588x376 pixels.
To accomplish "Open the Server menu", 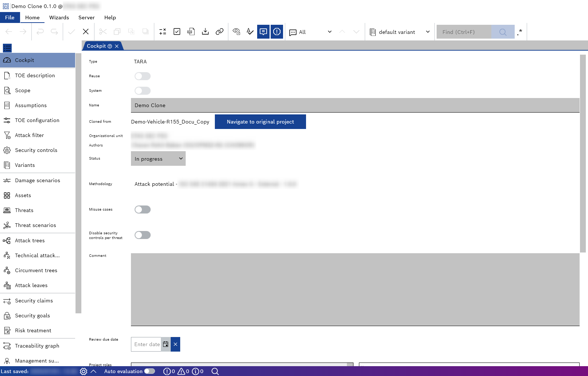I will (x=86, y=17).
